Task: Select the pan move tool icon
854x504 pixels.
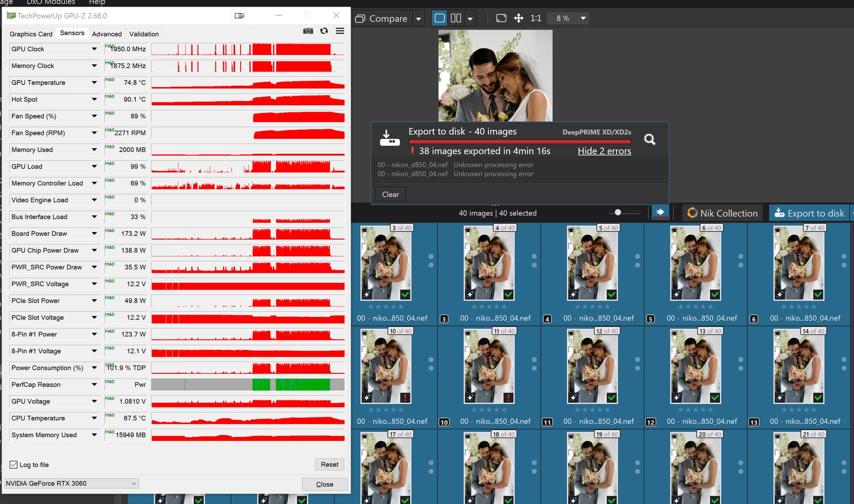Action: (519, 18)
